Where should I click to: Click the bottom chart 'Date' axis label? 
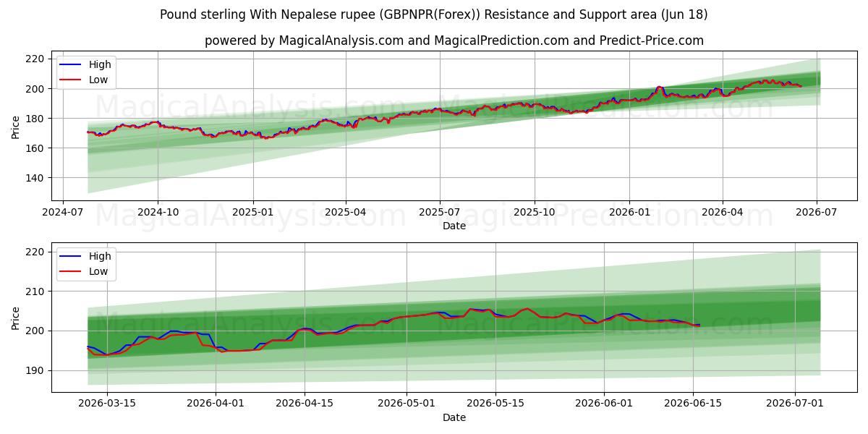pos(454,417)
